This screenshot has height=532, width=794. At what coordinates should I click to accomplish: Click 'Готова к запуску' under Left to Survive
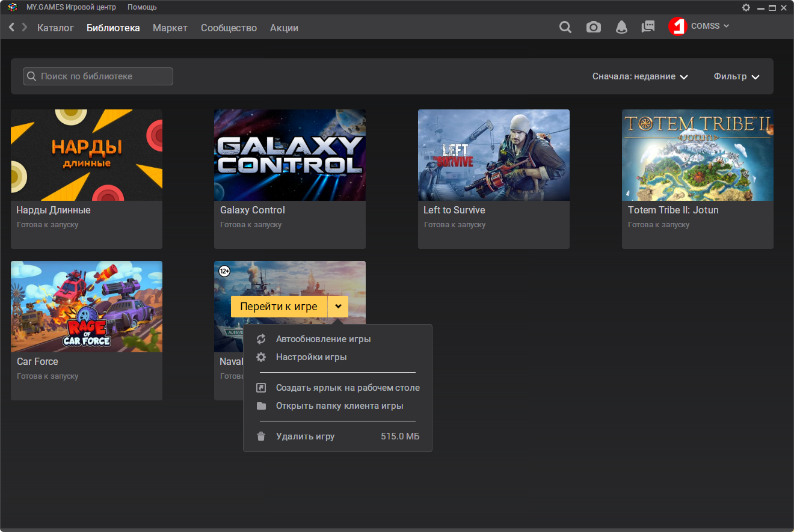tap(455, 225)
